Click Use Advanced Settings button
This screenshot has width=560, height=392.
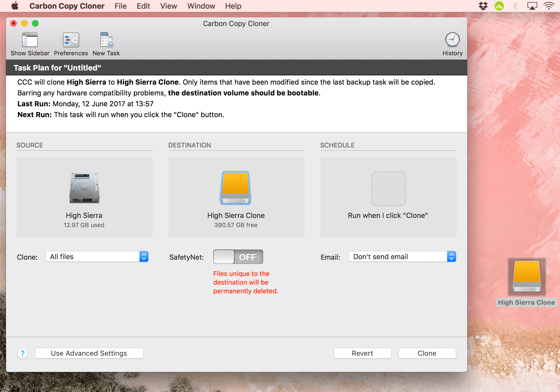click(89, 353)
